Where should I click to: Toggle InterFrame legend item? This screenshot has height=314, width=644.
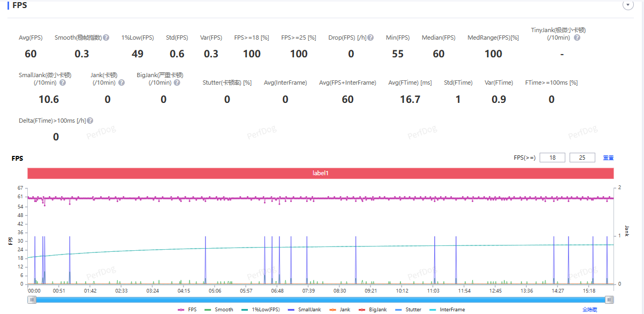pyautogui.click(x=448, y=310)
